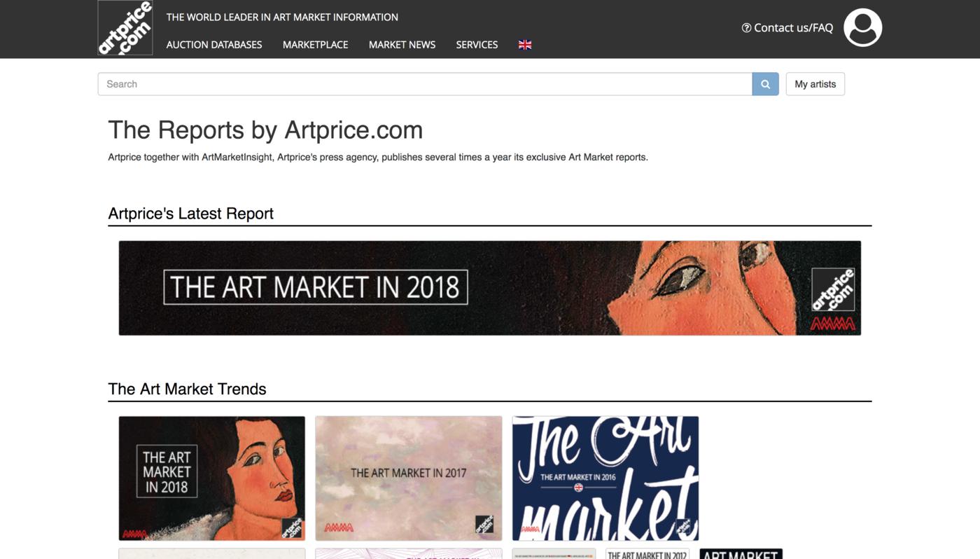The width and height of the screenshot is (980, 559).
Task: Open The Art Market in 2018 banner
Action: (x=490, y=288)
